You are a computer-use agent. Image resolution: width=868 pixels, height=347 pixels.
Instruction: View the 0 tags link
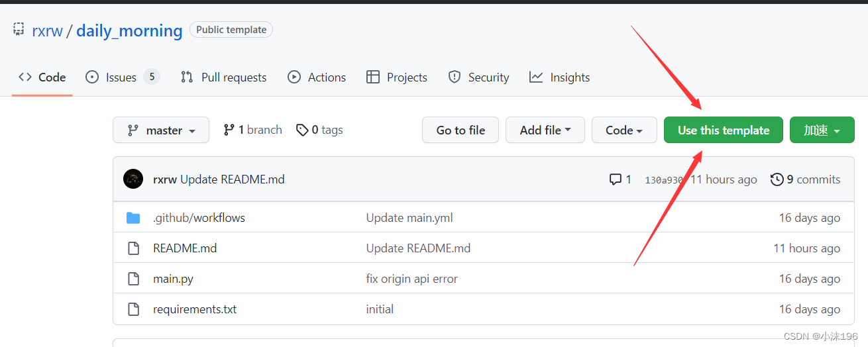click(x=319, y=130)
